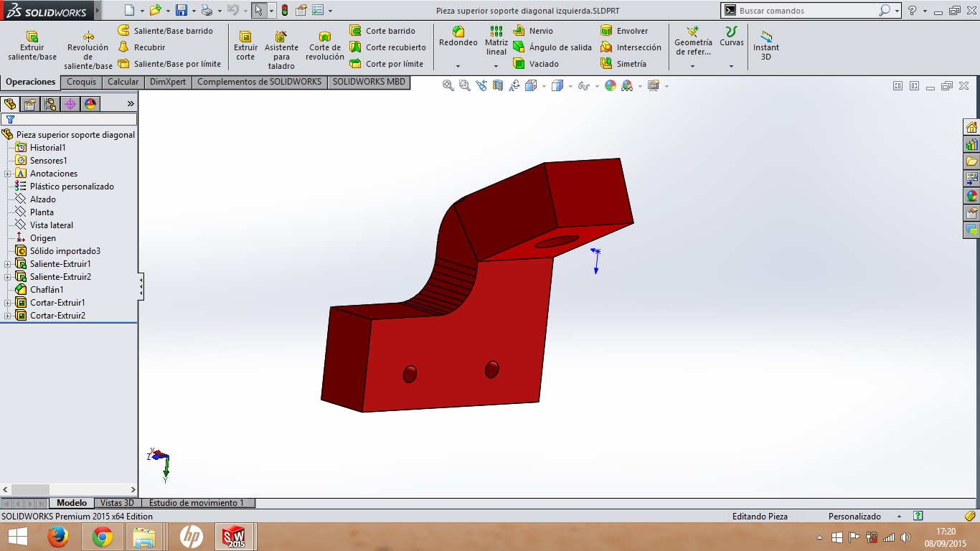Choose Saliente/Base barrido
The image size is (980, 551).
165,31
